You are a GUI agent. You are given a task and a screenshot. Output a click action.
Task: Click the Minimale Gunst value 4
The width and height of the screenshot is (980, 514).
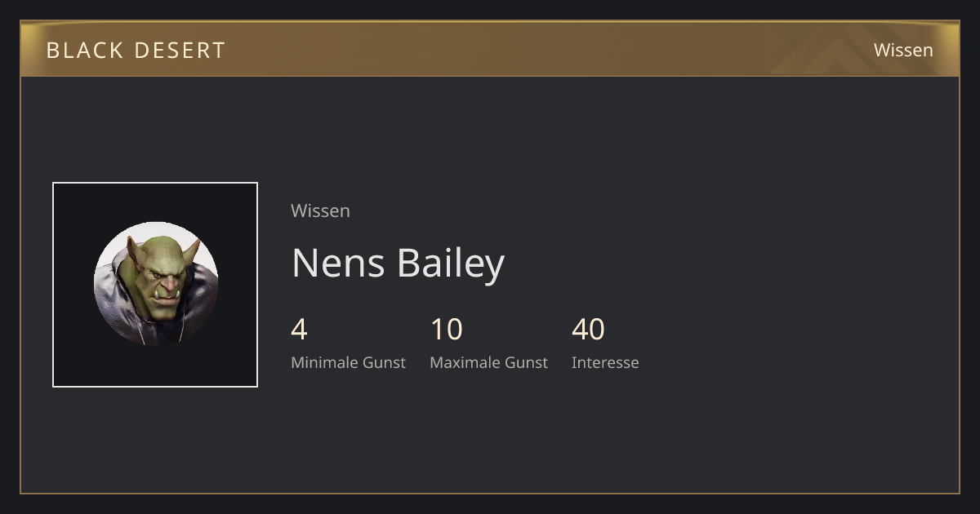(x=299, y=330)
